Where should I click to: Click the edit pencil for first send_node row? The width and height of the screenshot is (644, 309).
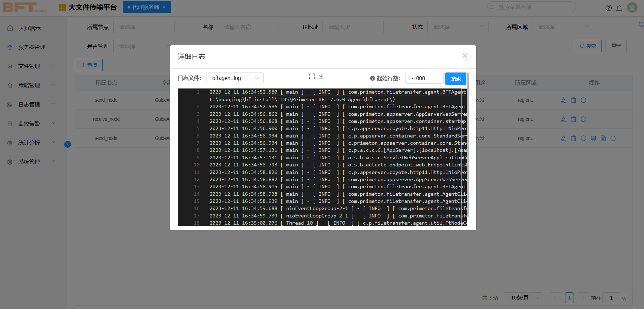[x=564, y=100]
